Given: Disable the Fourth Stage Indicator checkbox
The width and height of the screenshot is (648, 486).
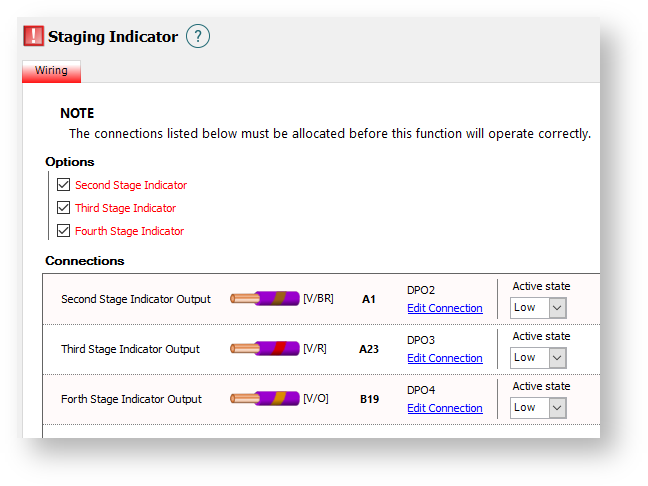Looking at the screenshot, I should coord(64,231).
